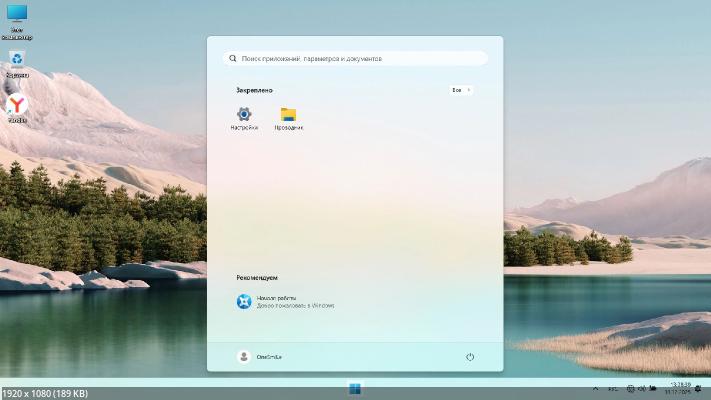The height and width of the screenshot is (400, 711).
Task: Click the 1920 x 1080 size label
Action: tap(45, 393)
